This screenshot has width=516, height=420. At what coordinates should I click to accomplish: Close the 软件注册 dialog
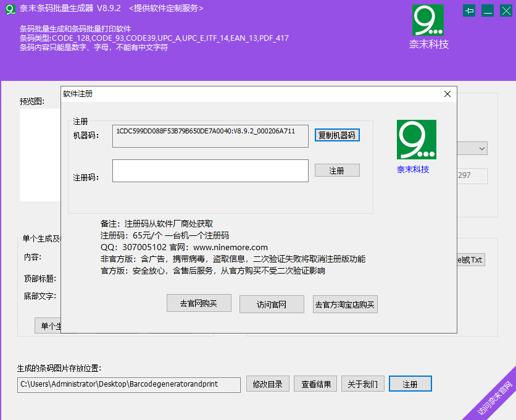point(447,94)
